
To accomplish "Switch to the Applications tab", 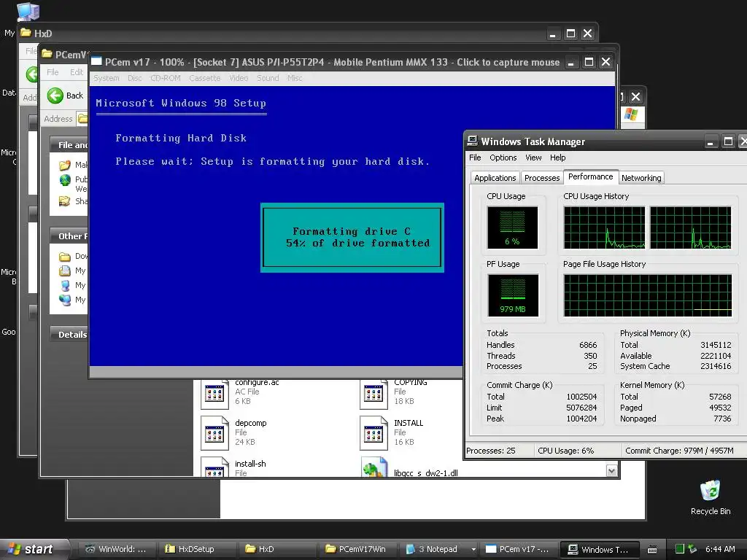I will pyautogui.click(x=495, y=178).
